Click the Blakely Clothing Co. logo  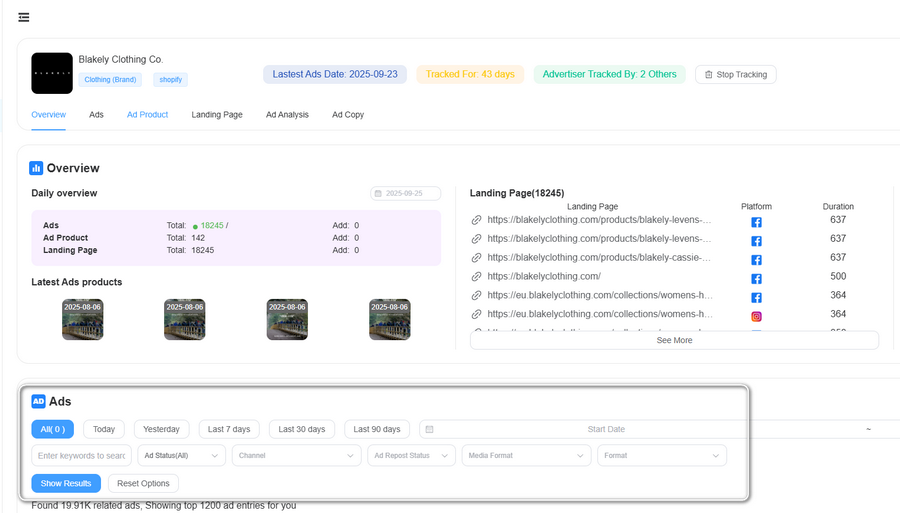click(52, 73)
